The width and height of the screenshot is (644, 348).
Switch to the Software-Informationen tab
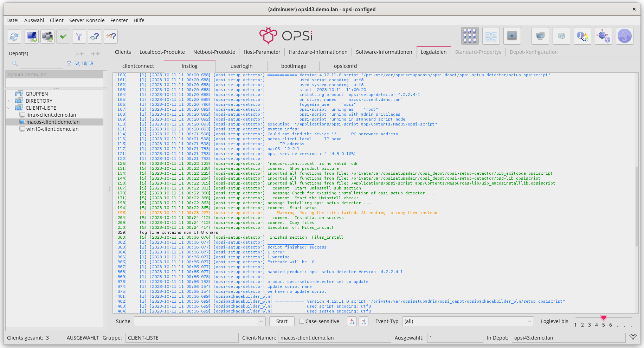point(384,52)
